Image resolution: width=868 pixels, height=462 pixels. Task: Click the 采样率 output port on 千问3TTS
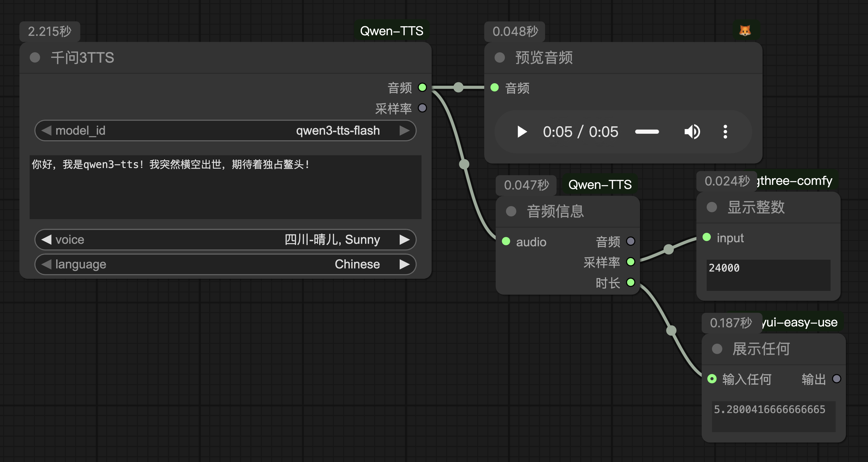click(x=422, y=108)
